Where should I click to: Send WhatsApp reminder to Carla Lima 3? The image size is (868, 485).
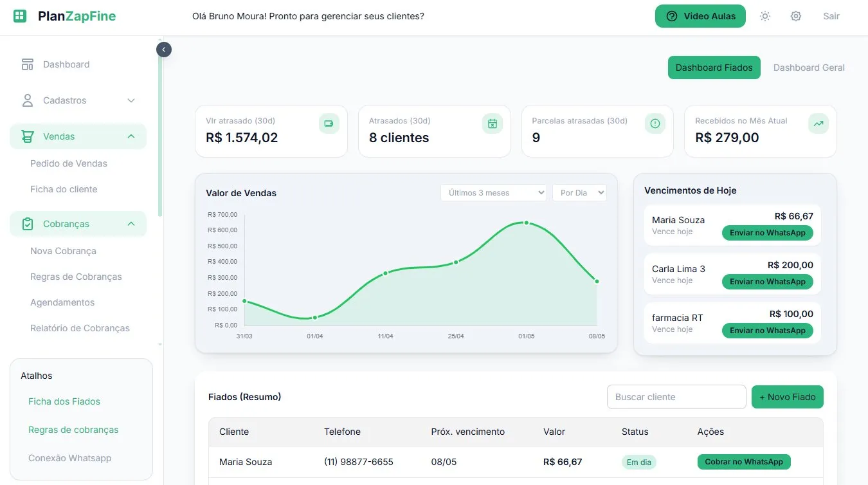[x=768, y=282]
